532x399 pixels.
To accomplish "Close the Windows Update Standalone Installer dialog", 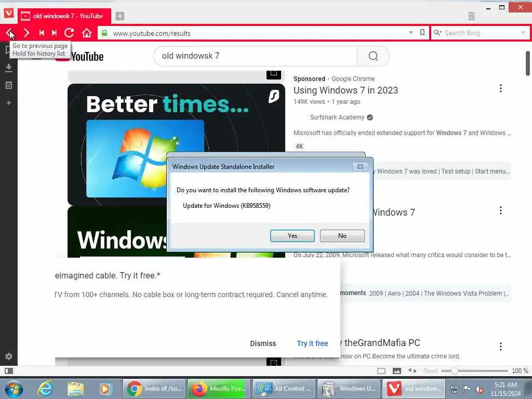I will pyautogui.click(x=360, y=167).
